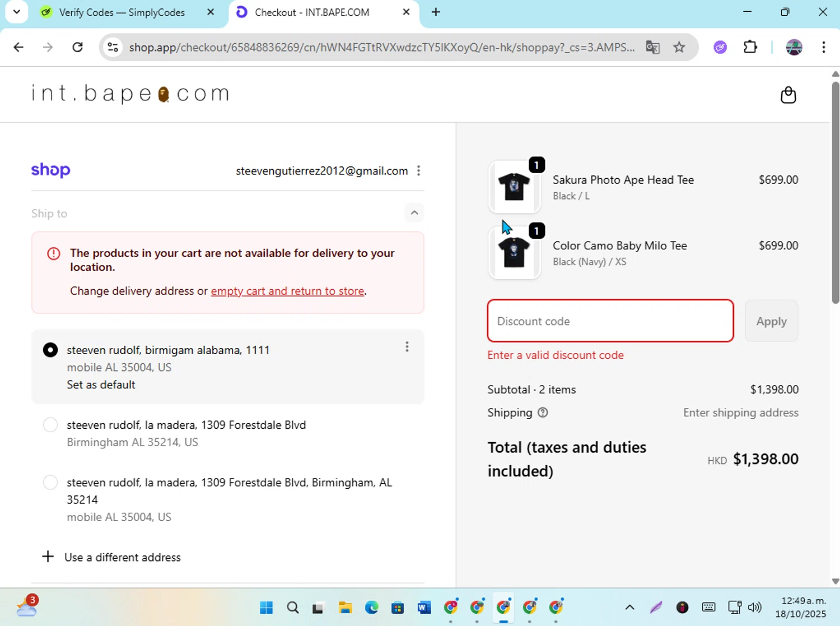Open the weather widget on the taskbar

[x=27, y=607]
